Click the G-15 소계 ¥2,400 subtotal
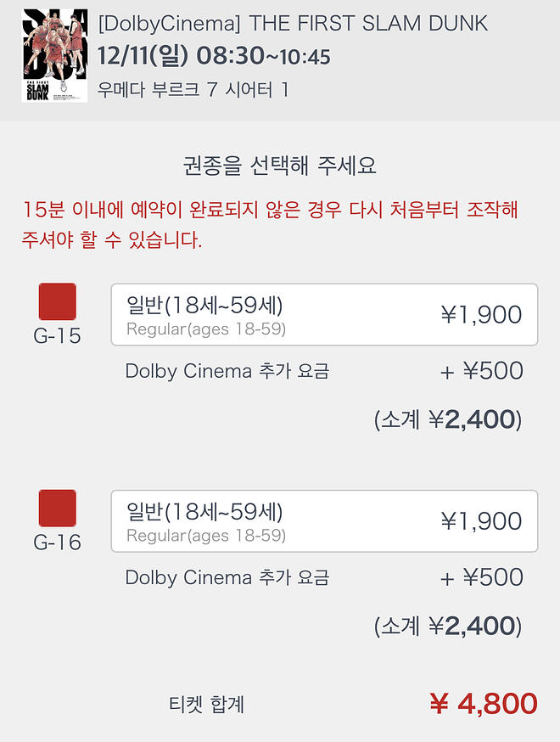The width and height of the screenshot is (560, 742). coord(448,419)
